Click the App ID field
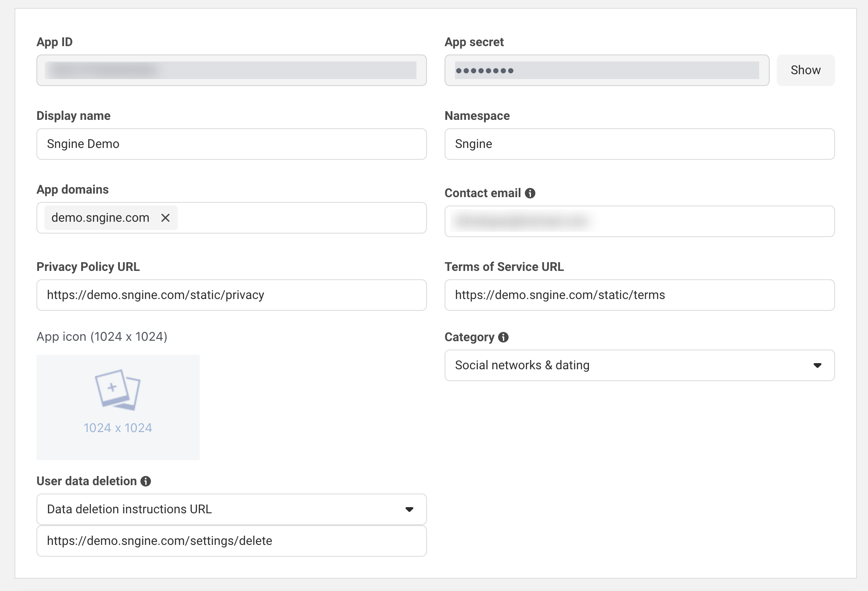868x591 pixels. [231, 70]
